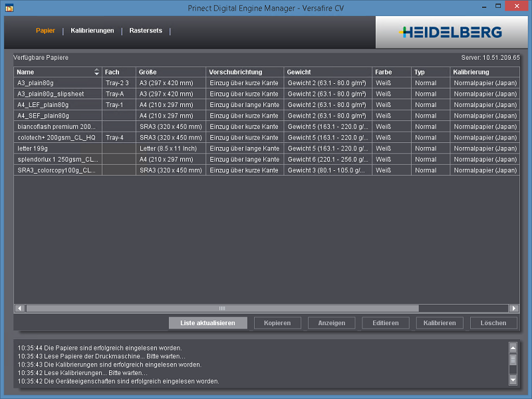532x399 pixels.
Task: Click the Name column sort arrows
Action: tap(96, 72)
